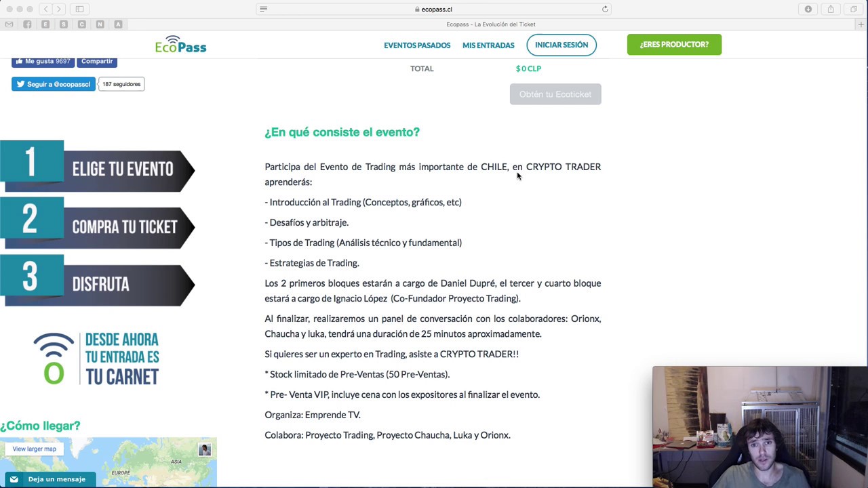Click the Obtén tu Ecoticket button
The width and height of the screenshot is (868, 488).
[x=555, y=94]
